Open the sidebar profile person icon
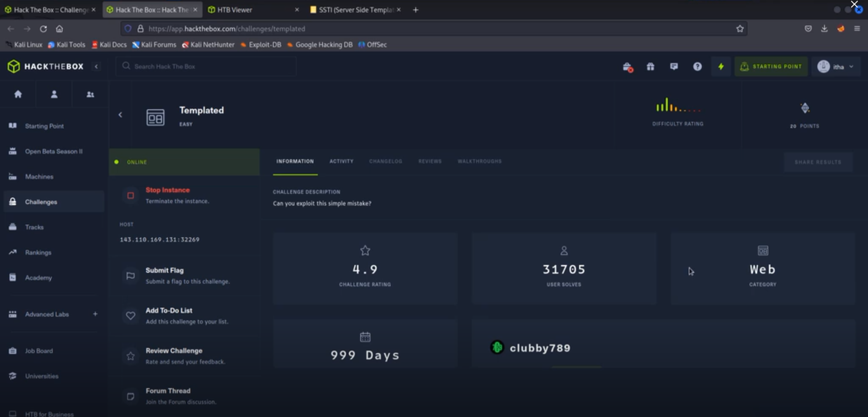868x417 pixels. click(x=54, y=94)
